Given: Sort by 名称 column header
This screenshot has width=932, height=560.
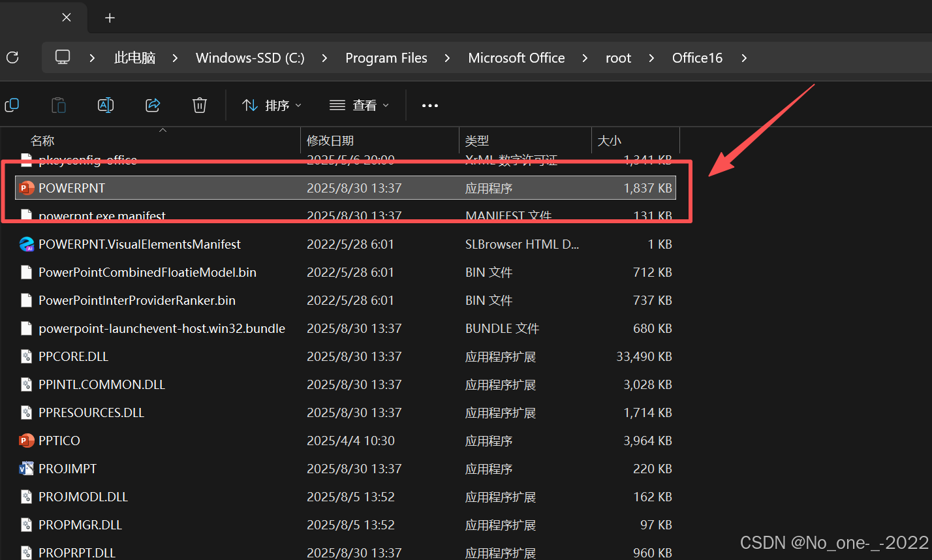Looking at the screenshot, I should [x=42, y=140].
